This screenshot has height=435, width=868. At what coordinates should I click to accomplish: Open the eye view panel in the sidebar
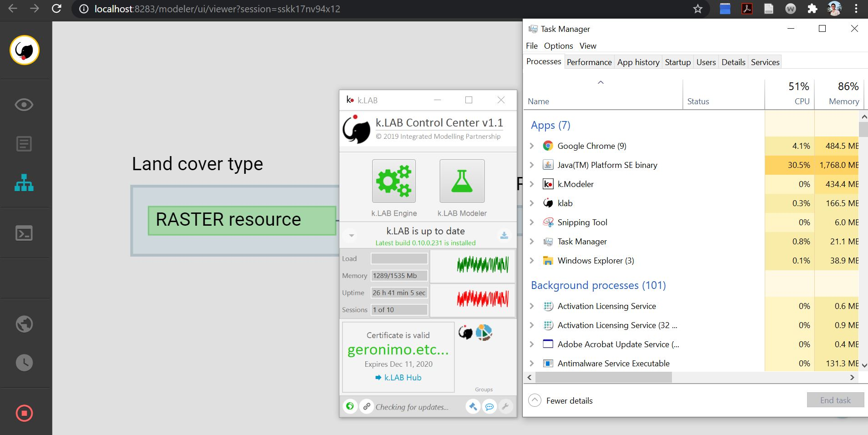(x=24, y=105)
